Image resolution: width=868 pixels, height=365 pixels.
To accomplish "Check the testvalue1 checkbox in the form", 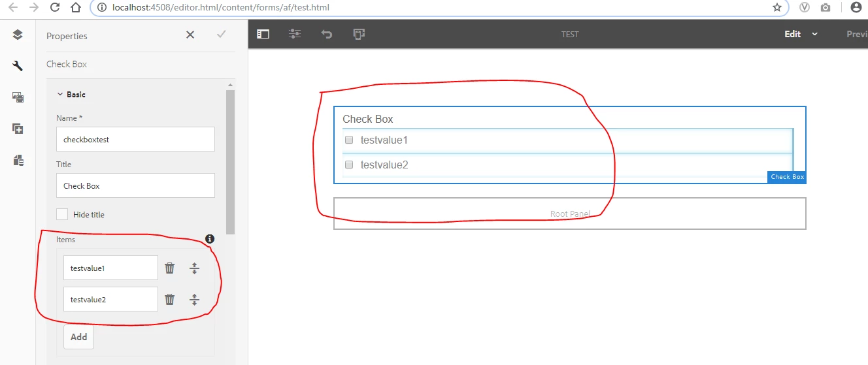I will click(349, 140).
